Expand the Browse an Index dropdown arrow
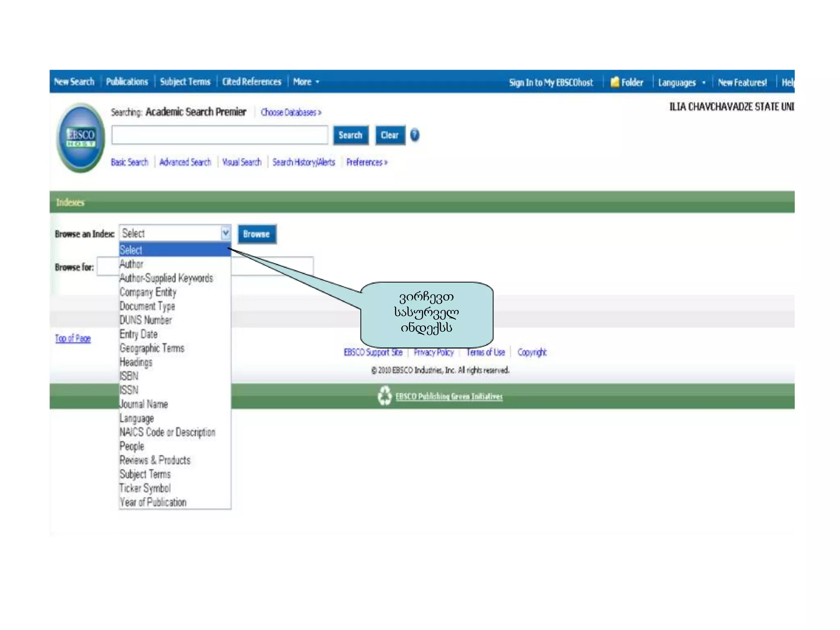The height and width of the screenshot is (630, 840). (x=226, y=233)
